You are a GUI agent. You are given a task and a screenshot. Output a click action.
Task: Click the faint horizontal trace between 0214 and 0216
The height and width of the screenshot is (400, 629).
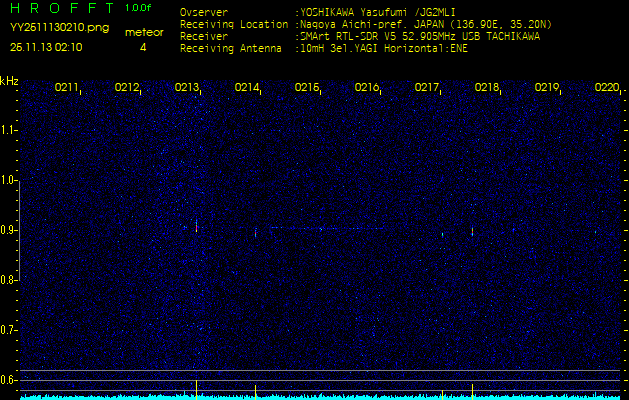327,228
